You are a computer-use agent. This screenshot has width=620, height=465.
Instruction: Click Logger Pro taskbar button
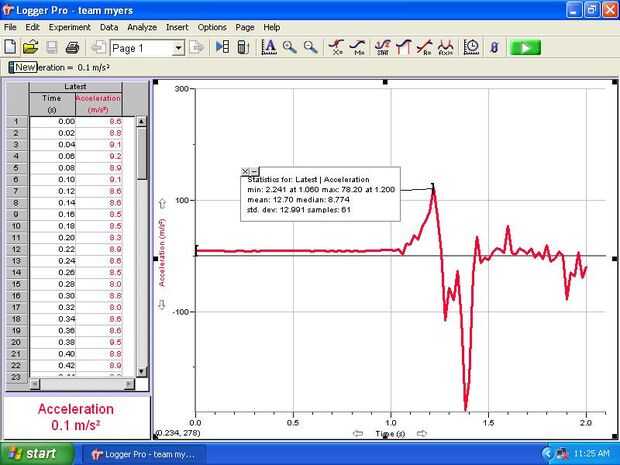click(x=144, y=454)
